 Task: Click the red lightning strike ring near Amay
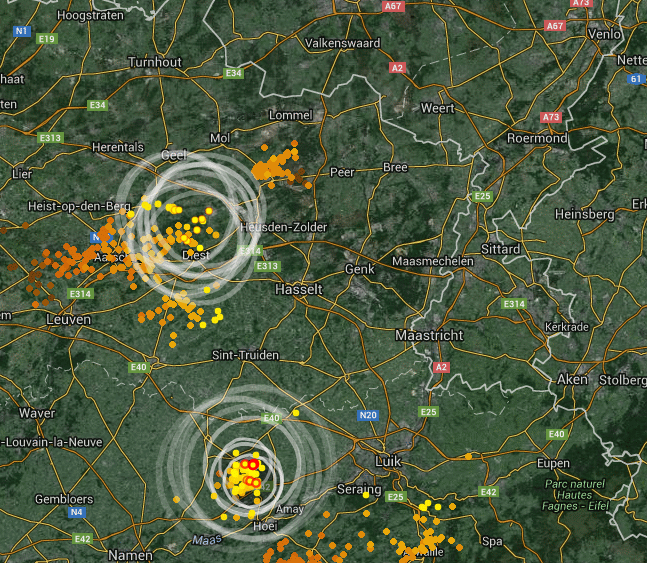coord(253,465)
